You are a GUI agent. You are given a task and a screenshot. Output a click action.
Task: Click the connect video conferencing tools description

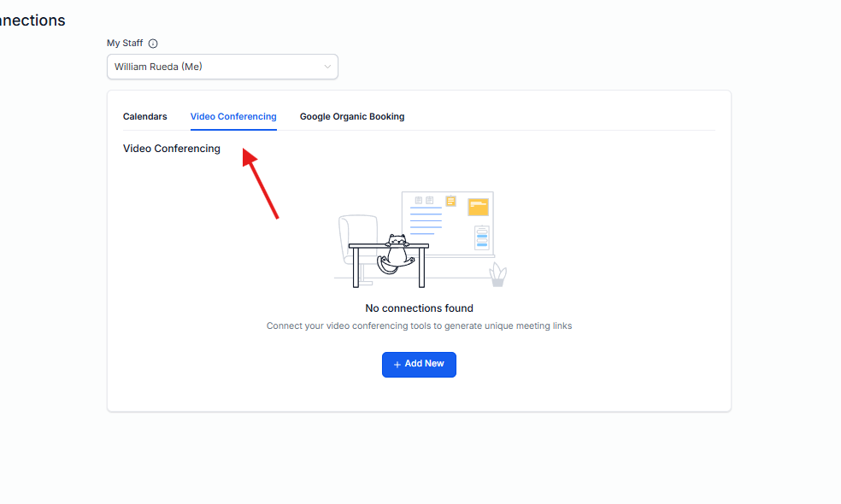click(x=419, y=326)
